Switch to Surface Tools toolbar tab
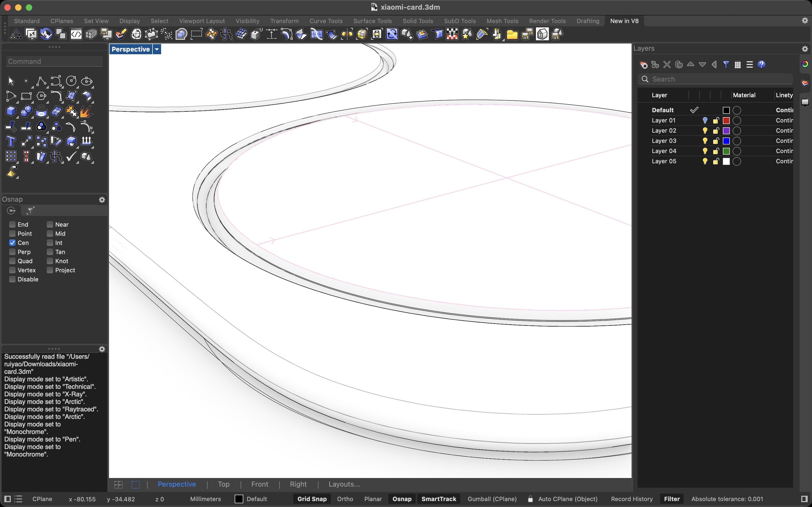This screenshot has width=812, height=507. pos(372,21)
